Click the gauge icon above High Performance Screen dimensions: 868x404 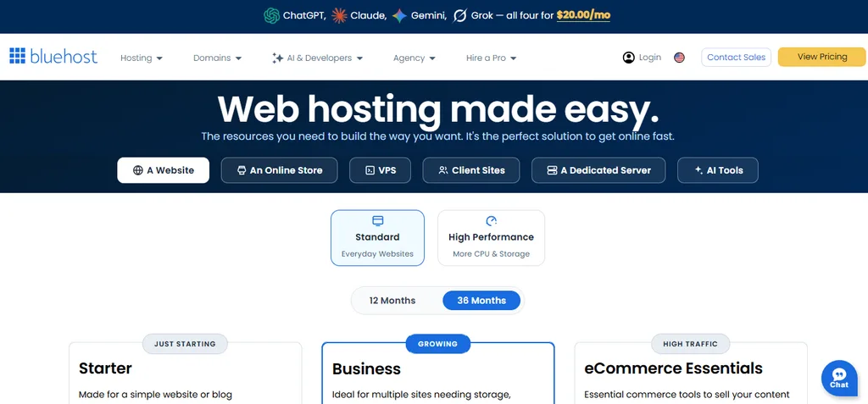click(491, 221)
